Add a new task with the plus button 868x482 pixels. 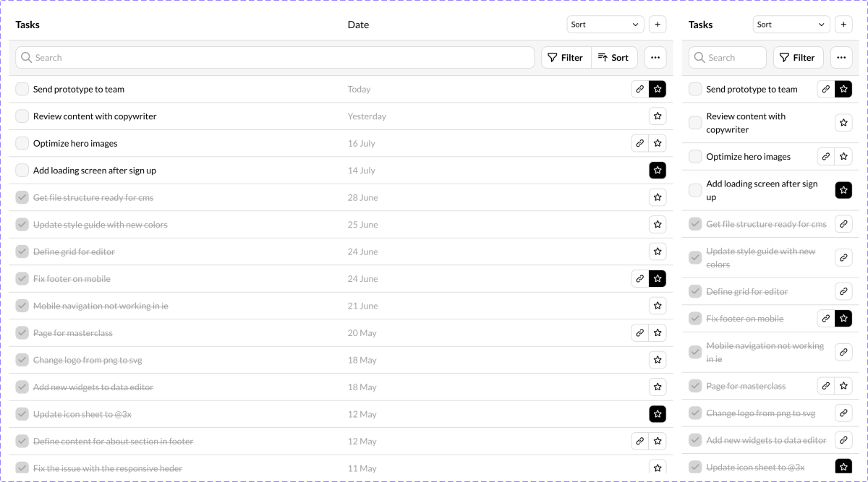click(658, 24)
